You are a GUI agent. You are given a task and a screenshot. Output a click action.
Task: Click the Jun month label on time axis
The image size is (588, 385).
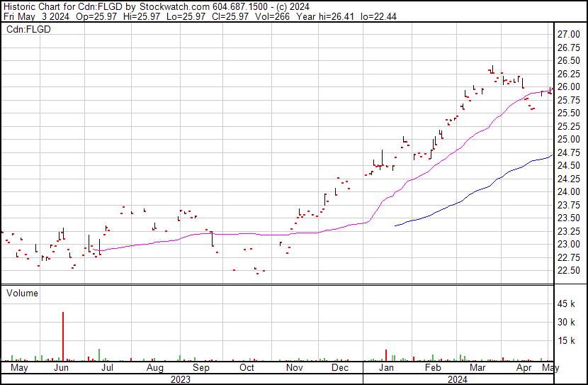[62, 369]
